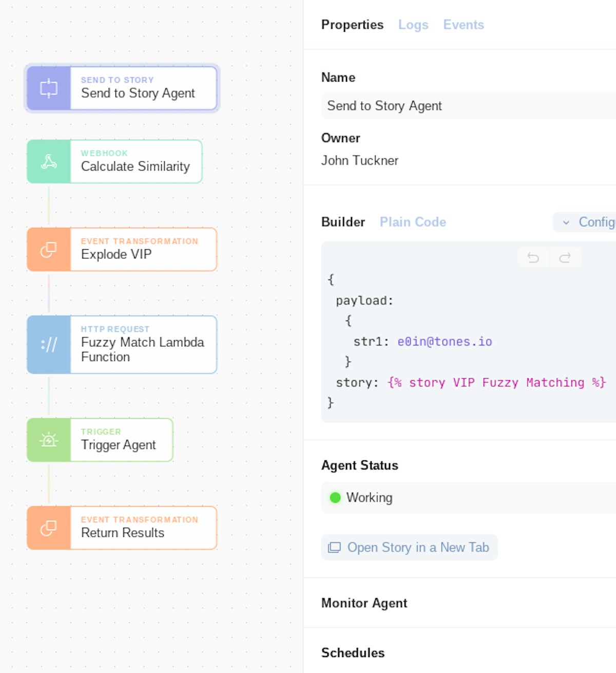Select the Calculate Similarity node label
The width and height of the screenshot is (616, 673).
(136, 166)
